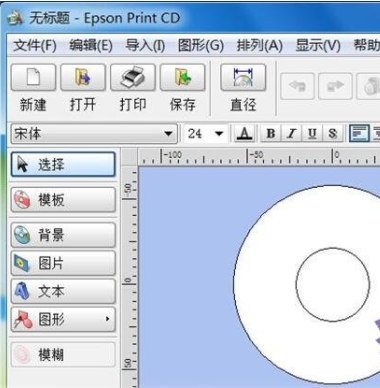Viewport: 380px width, 388px height.
Task: Open the 导入(I) menu
Action: [145, 45]
